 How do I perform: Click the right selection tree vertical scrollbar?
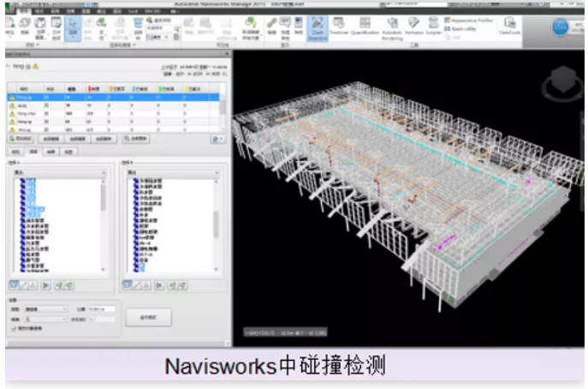pyautogui.click(x=216, y=225)
